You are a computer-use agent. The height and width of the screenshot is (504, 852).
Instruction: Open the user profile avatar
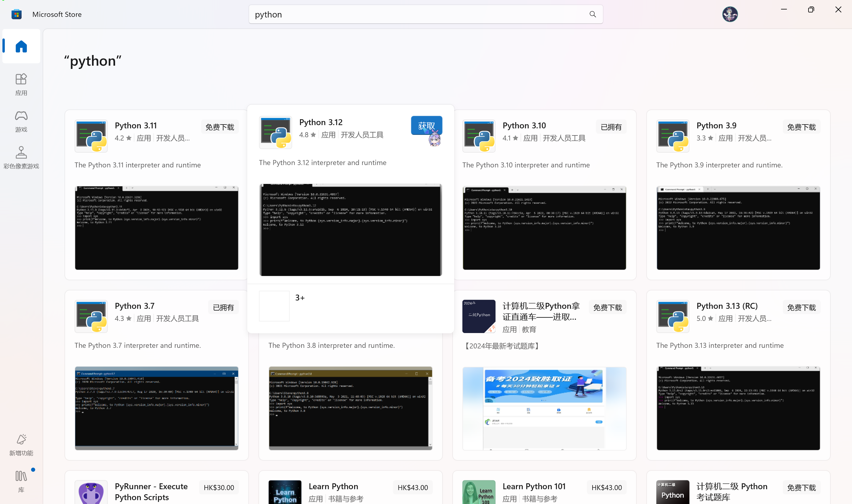pyautogui.click(x=730, y=14)
